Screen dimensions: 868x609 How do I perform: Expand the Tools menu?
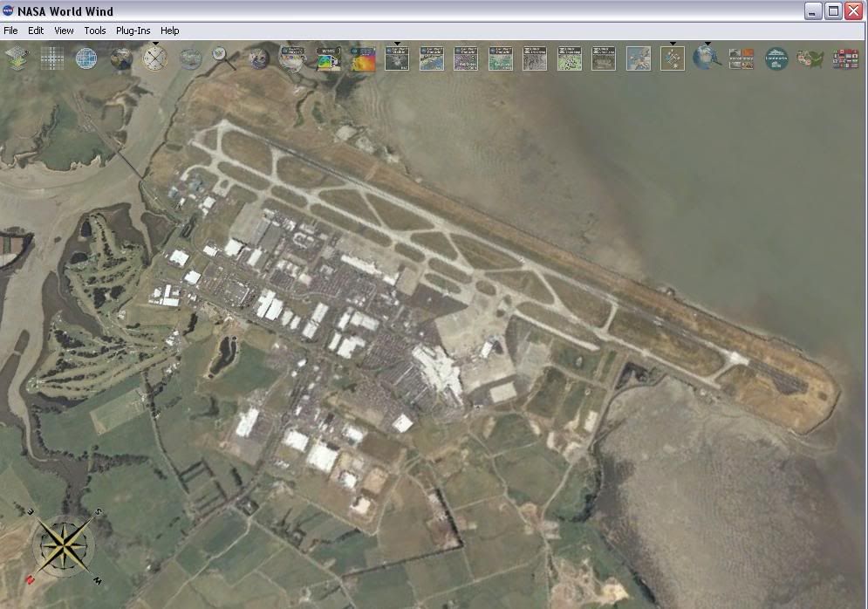95,31
